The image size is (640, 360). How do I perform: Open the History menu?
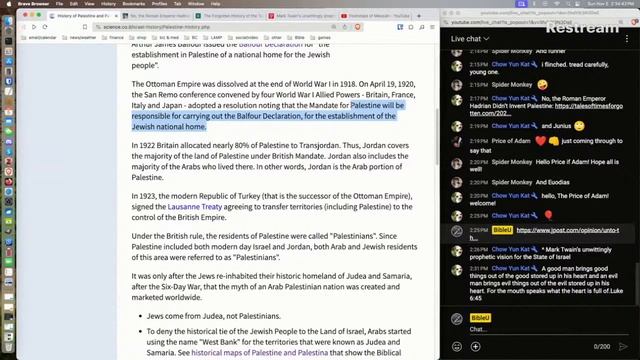(x=108, y=4)
